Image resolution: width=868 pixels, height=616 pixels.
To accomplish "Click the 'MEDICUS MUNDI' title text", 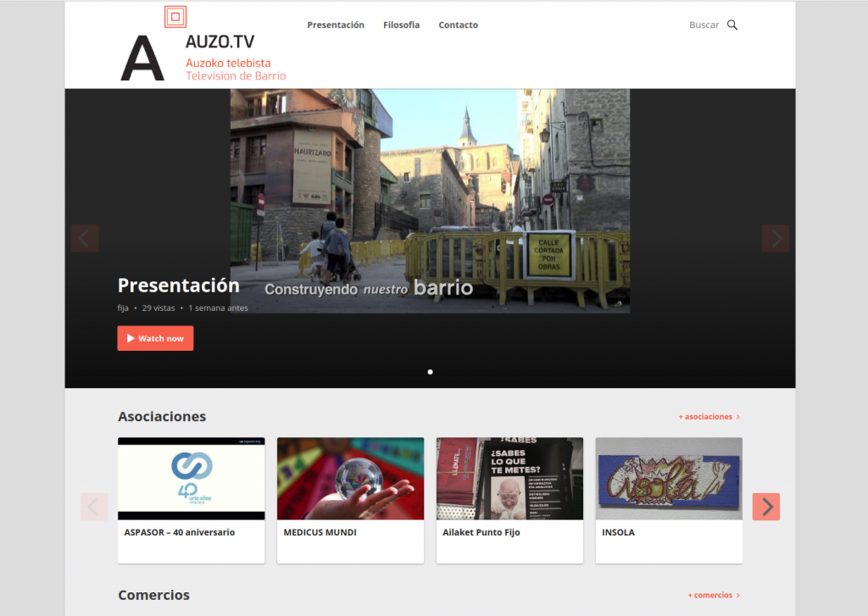I will pos(320,532).
